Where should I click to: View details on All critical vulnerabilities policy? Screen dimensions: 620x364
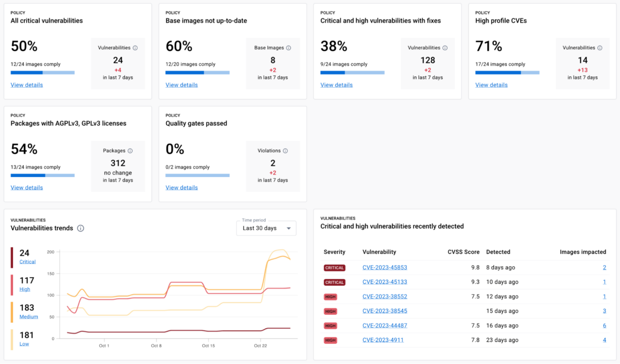coord(27,85)
